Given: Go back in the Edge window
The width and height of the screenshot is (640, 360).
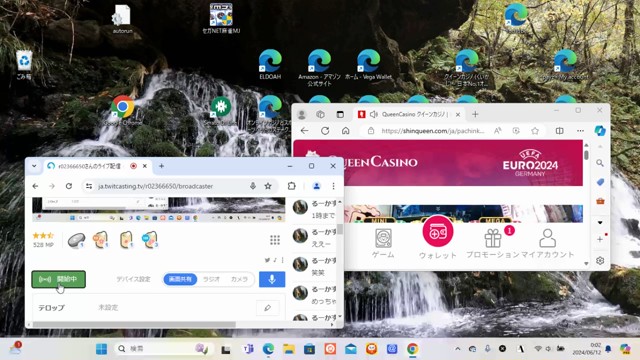Looking at the screenshot, I should [x=304, y=131].
